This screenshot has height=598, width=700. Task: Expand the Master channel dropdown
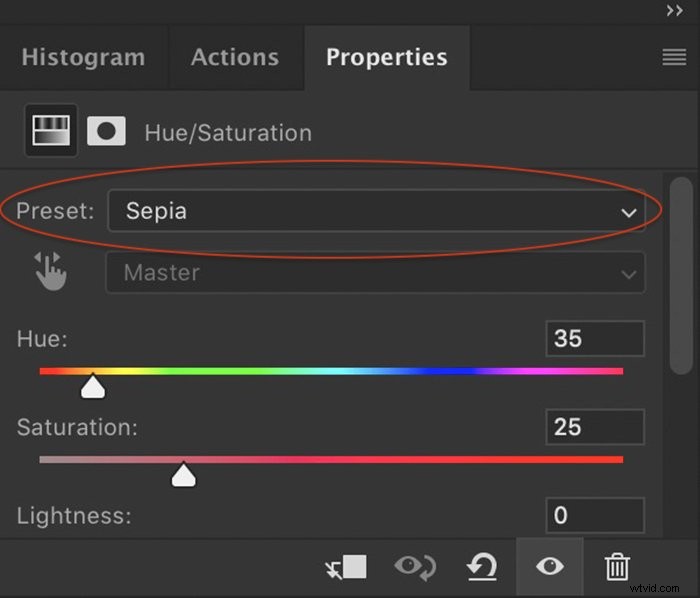[375, 272]
